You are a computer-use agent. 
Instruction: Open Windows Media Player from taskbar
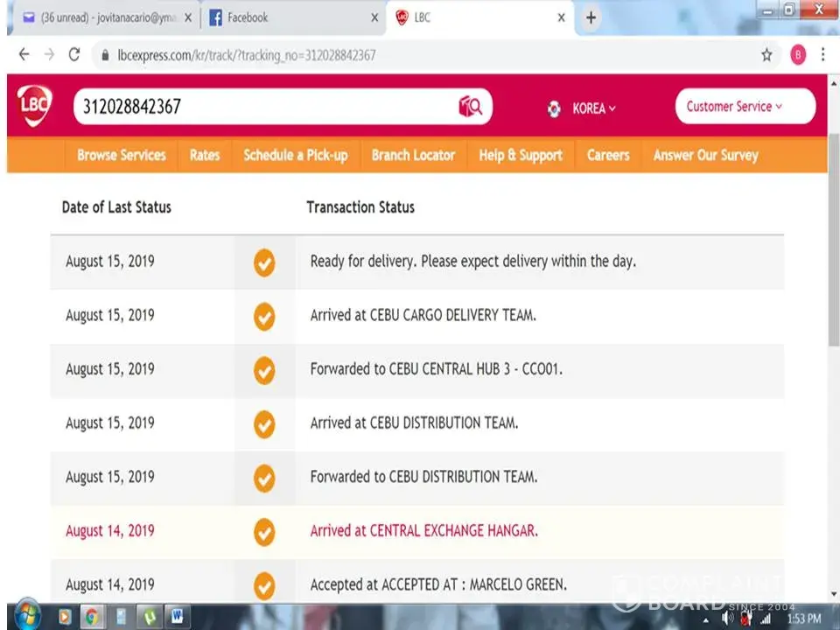tap(64, 617)
